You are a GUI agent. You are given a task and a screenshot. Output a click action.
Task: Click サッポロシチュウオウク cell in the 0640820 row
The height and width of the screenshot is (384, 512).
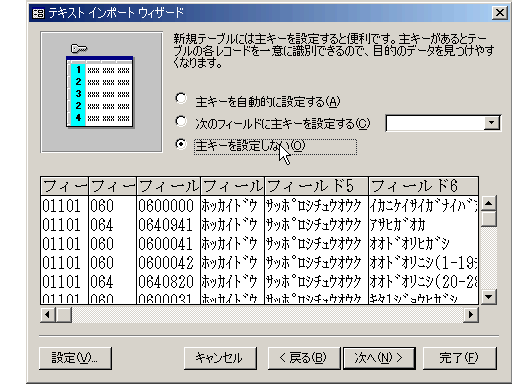pyautogui.click(x=316, y=282)
